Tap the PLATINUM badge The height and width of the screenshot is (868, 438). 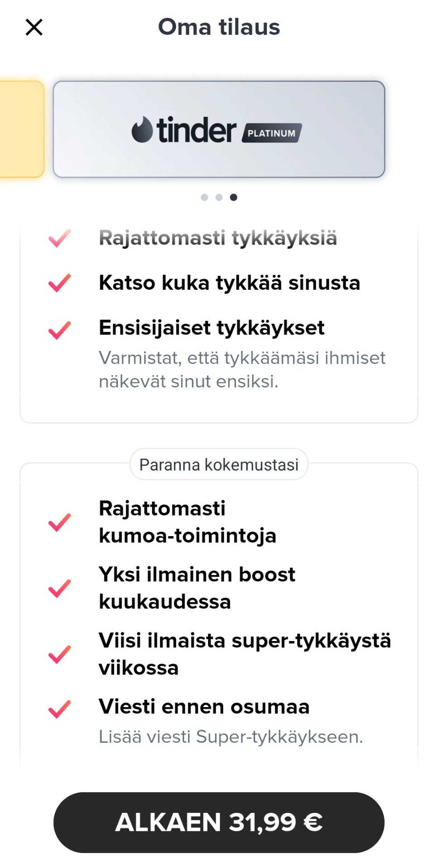coord(271,133)
